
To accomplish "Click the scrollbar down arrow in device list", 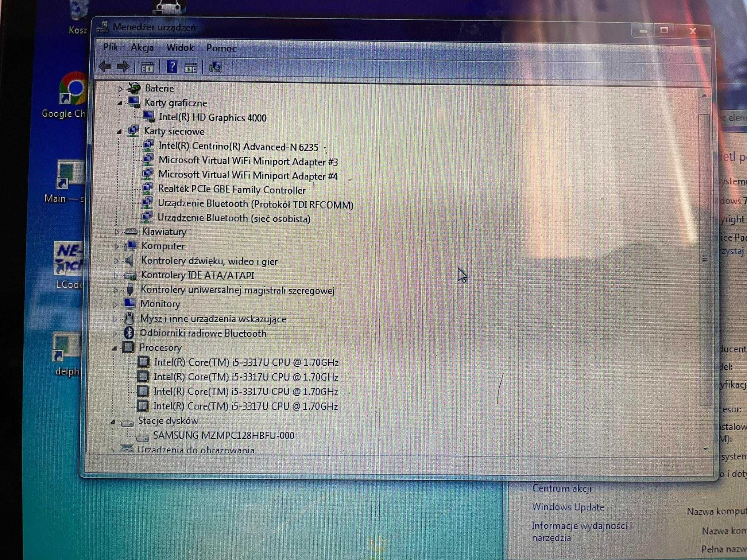I will pyautogui.click(x=706, y=449).
